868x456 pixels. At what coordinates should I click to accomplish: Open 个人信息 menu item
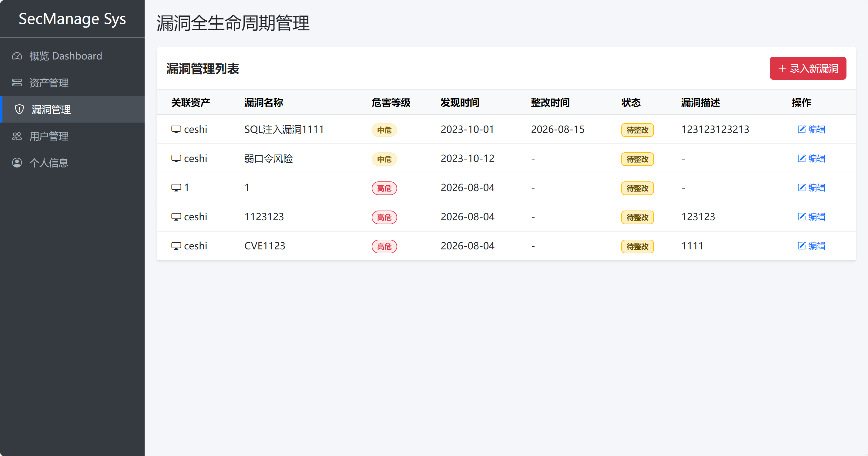(x=72, y=163)
